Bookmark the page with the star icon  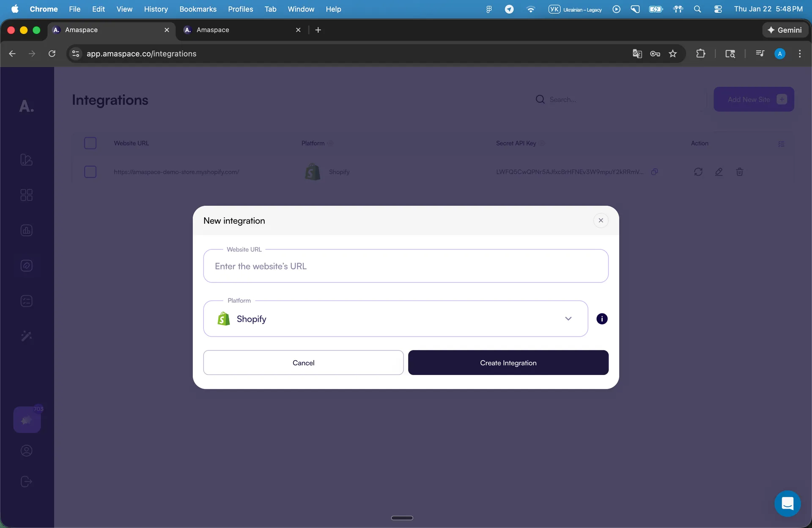pos(672,54)
